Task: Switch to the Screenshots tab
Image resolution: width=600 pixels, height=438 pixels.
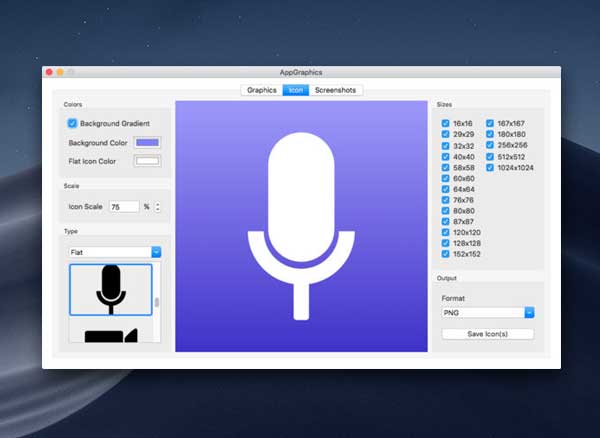Action: point(336,90)
